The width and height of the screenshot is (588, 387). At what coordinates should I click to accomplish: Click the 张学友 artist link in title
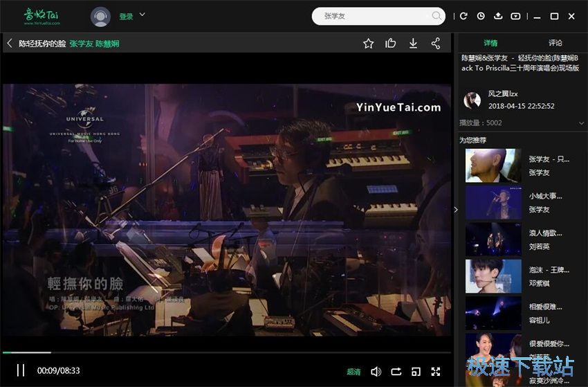point(81,44)
